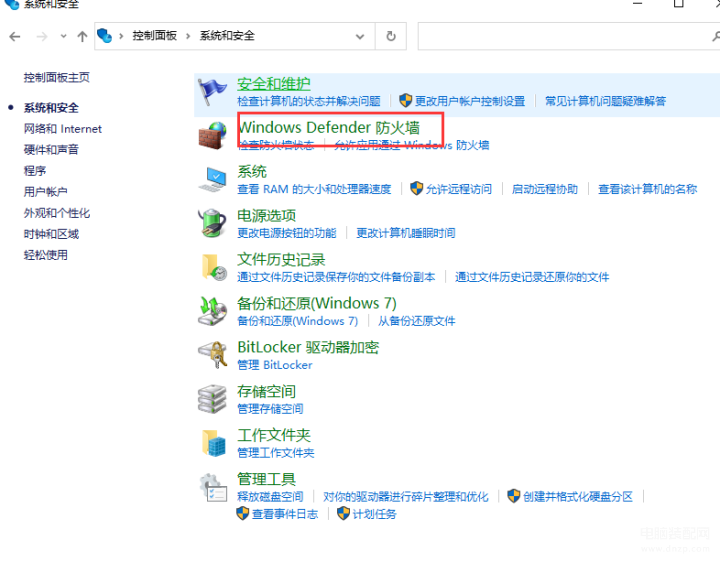The height and width of the screenshot is (562, 720).
Task: Go back with the back arrow
Action: point(15,36)
